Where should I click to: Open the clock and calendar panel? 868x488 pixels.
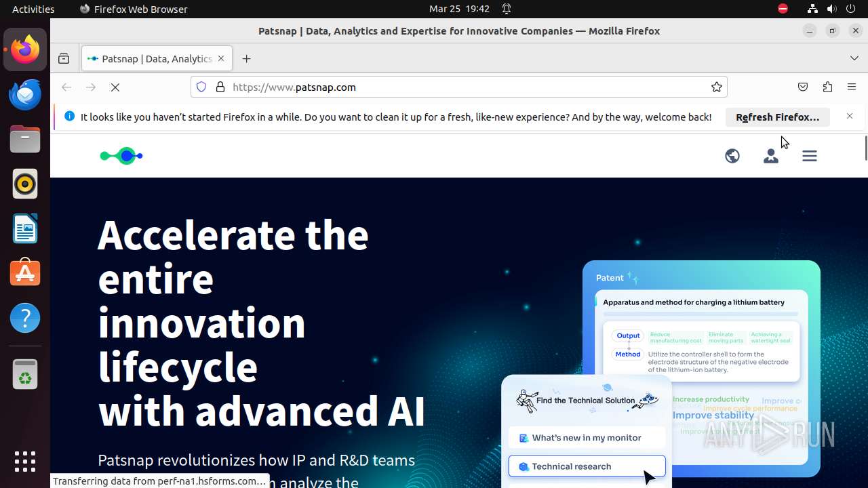(459, 9)
